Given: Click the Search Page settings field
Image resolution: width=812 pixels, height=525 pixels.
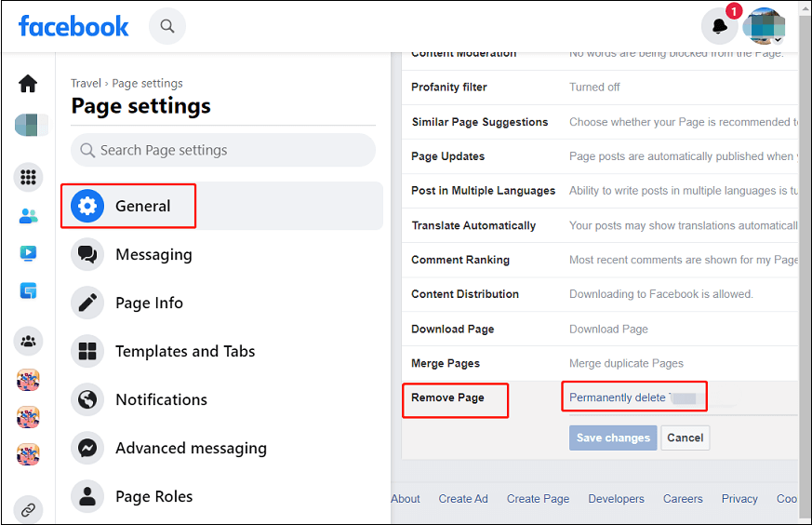Looking at the screenshot, I should click(x=223, y=150).
